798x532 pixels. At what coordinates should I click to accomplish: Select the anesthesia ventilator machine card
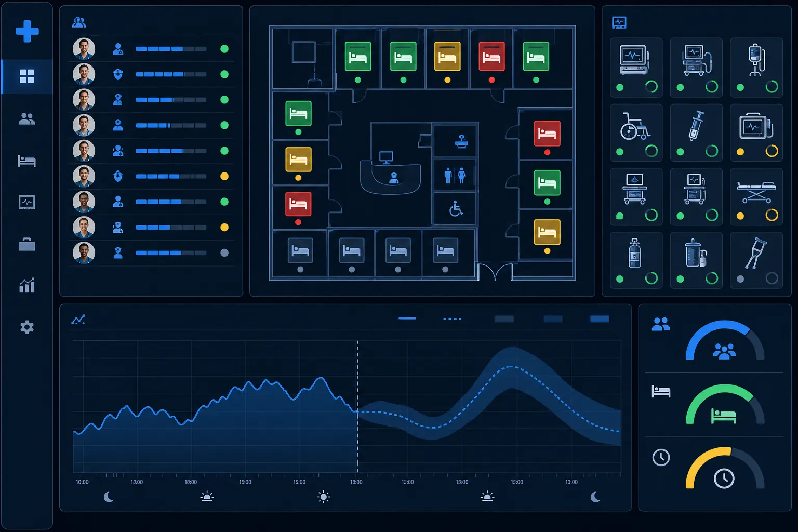(696, 68)
